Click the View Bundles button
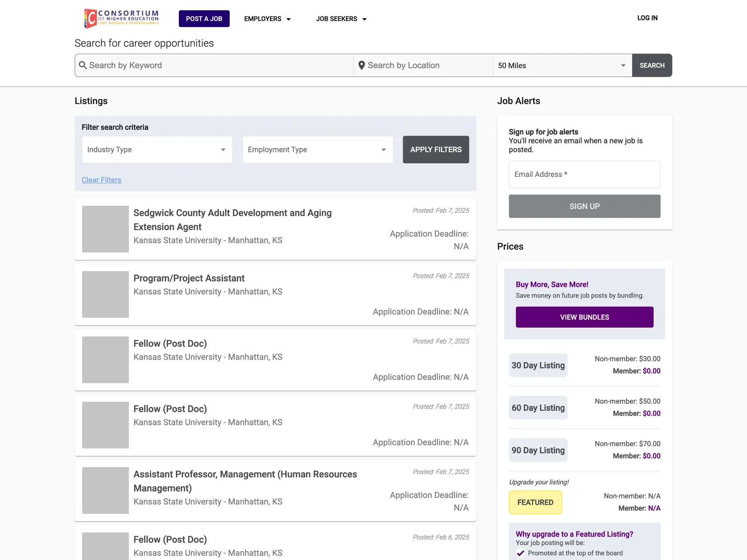Screen dimensions: 747x560 point(585,317)
